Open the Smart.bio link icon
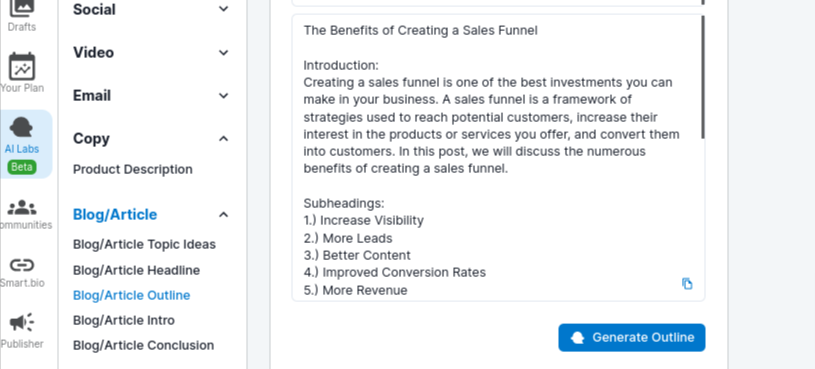 pyautogui.click(x=22, y=266)
